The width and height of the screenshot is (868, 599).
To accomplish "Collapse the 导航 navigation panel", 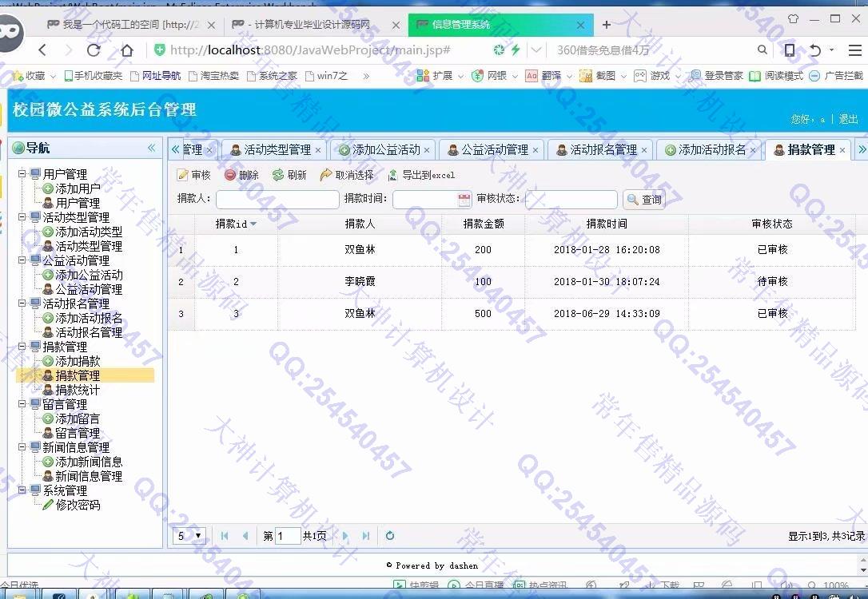I will click(151, 148).
